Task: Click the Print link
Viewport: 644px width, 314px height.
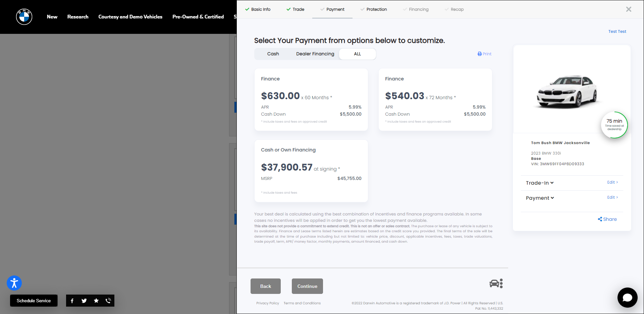Action: (x=484, y=54)
